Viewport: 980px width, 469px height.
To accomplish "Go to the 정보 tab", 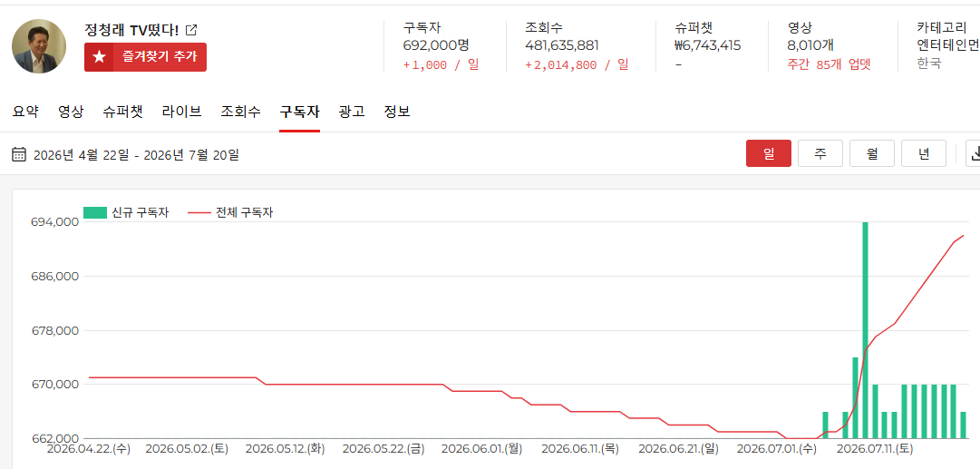I will (397, 112).
